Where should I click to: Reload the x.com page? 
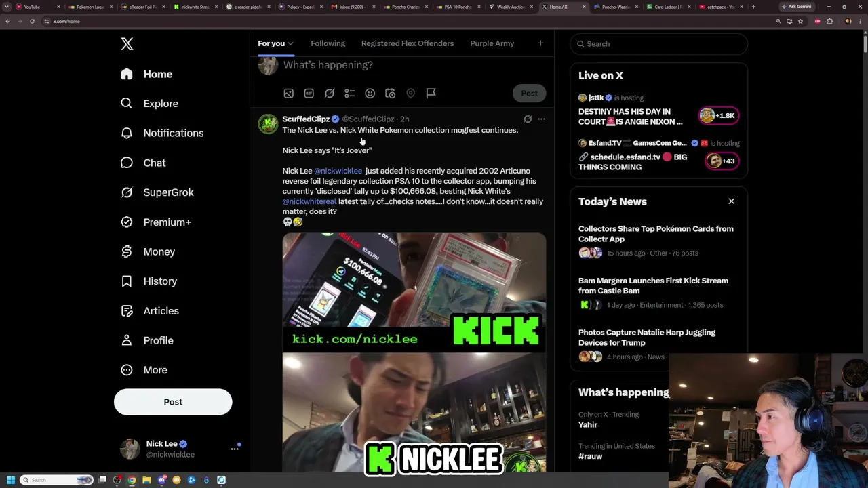32,21
